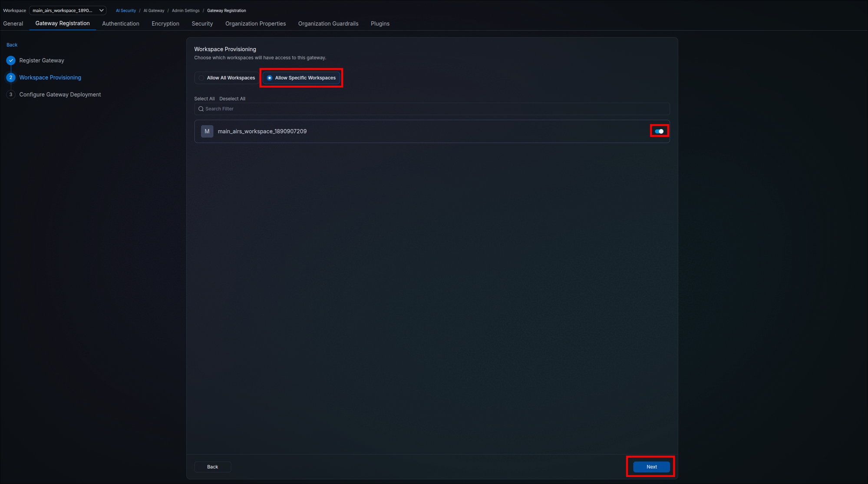Click Select All link

[205, 99]
